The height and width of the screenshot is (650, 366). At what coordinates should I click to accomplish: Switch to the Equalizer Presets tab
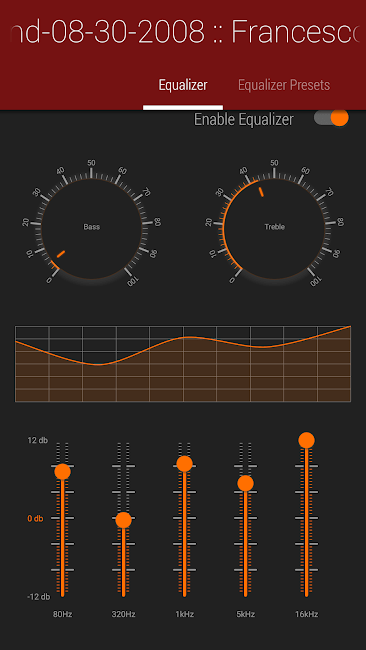pos(284,85)
